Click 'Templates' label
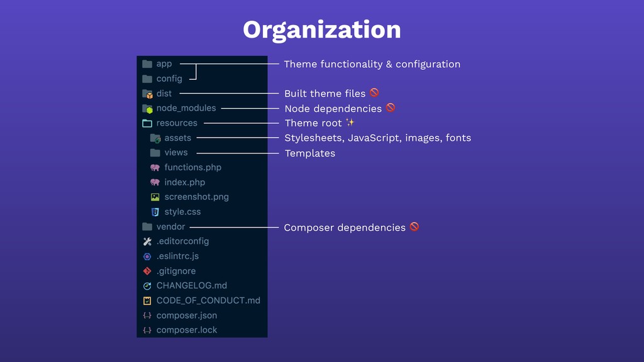The width and height of the screenshot is (644, 362). coord(309,153)
